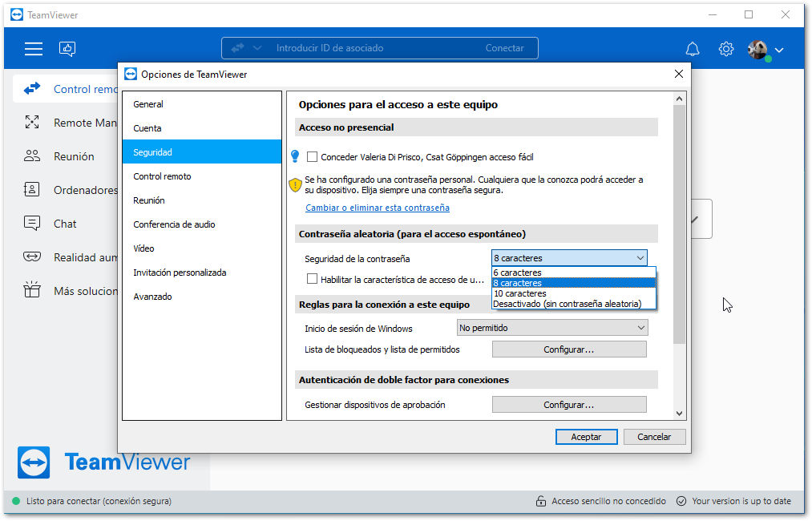Click the lightbulb hint icon

[x=295, y=155]
